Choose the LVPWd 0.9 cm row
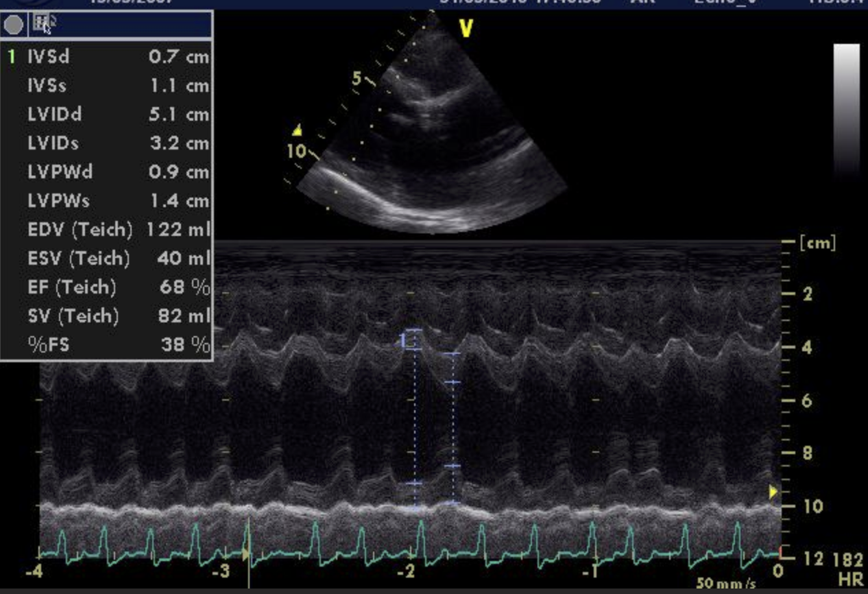The width and height of the screenshot is (868, 594). pos(108,171)
